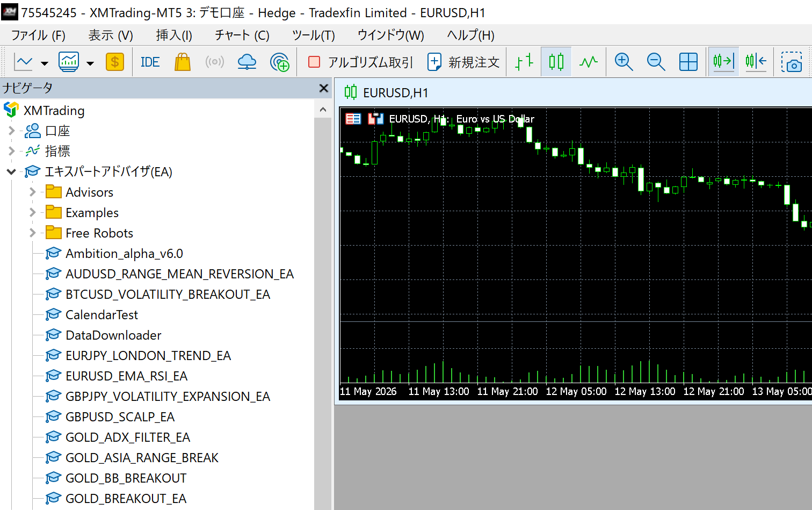
Task: Expand the Examples folder
Action: pyautogui.click(x=33, y=212)
